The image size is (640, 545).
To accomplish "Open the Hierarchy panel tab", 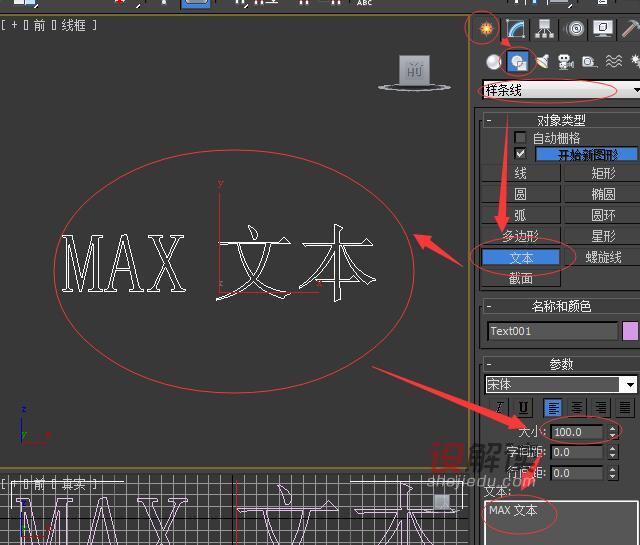I will (x=545, y=29).
